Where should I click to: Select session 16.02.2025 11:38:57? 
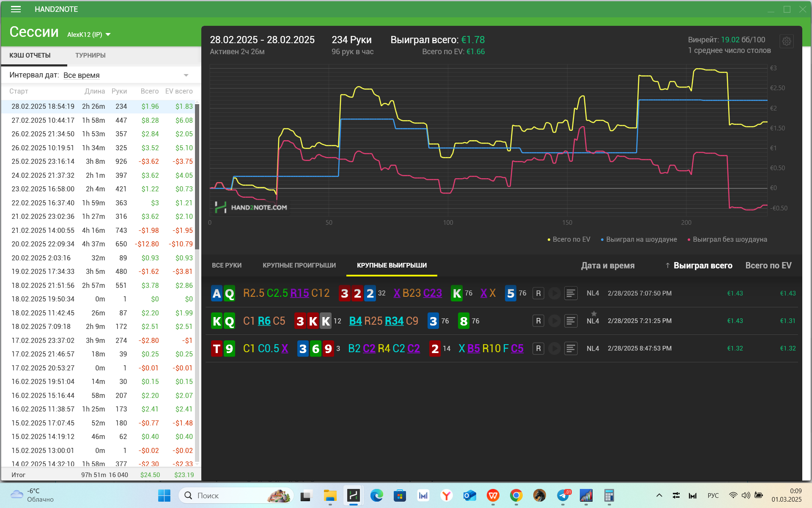tap(98, 409)
